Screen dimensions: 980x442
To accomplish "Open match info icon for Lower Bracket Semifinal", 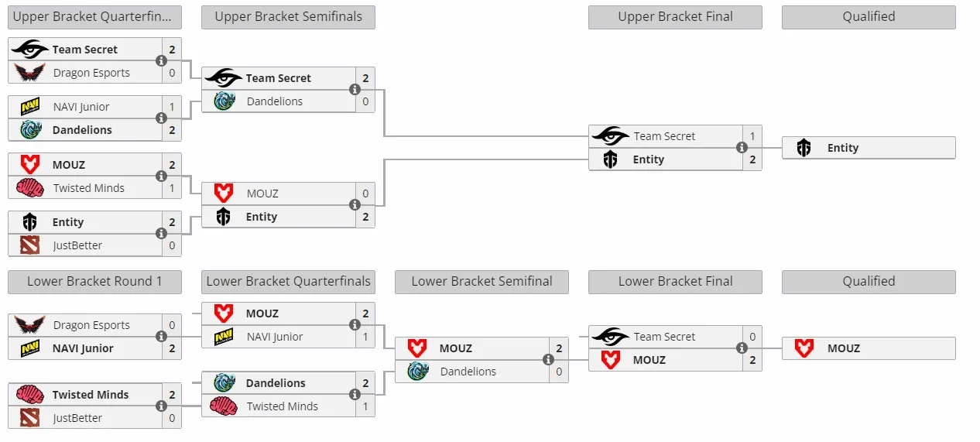I will pos(548,360).
